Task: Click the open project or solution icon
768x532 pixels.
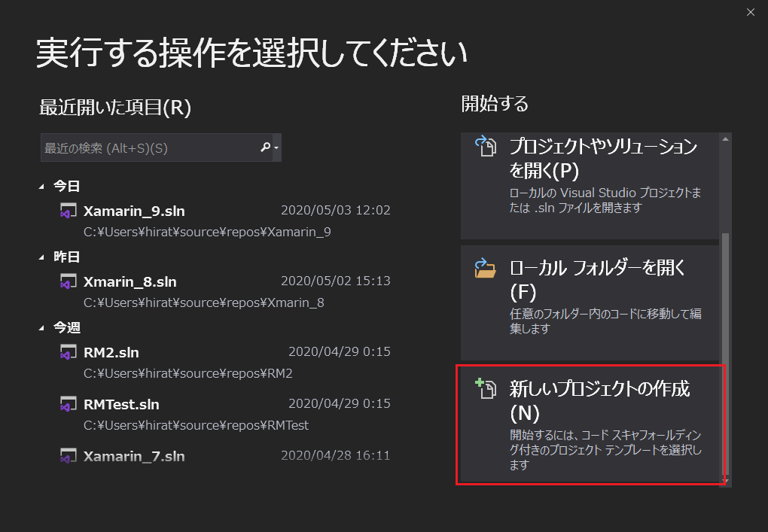Action: click(486, 146)
